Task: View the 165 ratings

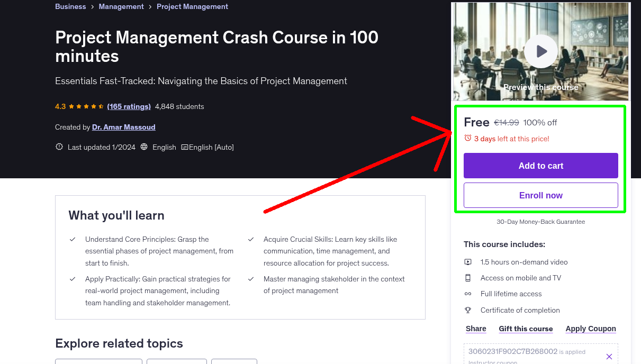Action: tap(129, 106)
